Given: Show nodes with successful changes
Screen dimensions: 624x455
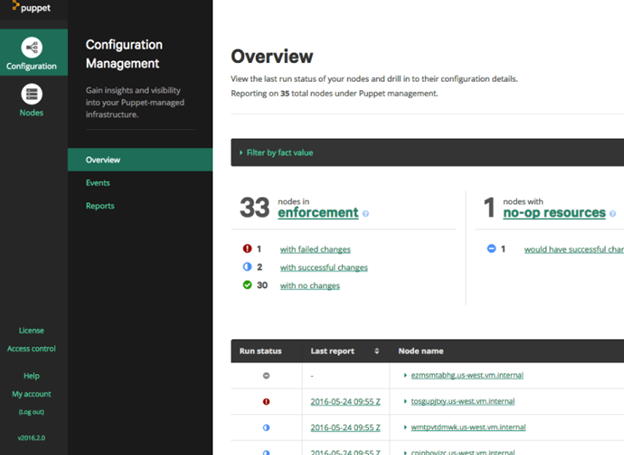Looking at the screenshot, I should coord(324,268).
